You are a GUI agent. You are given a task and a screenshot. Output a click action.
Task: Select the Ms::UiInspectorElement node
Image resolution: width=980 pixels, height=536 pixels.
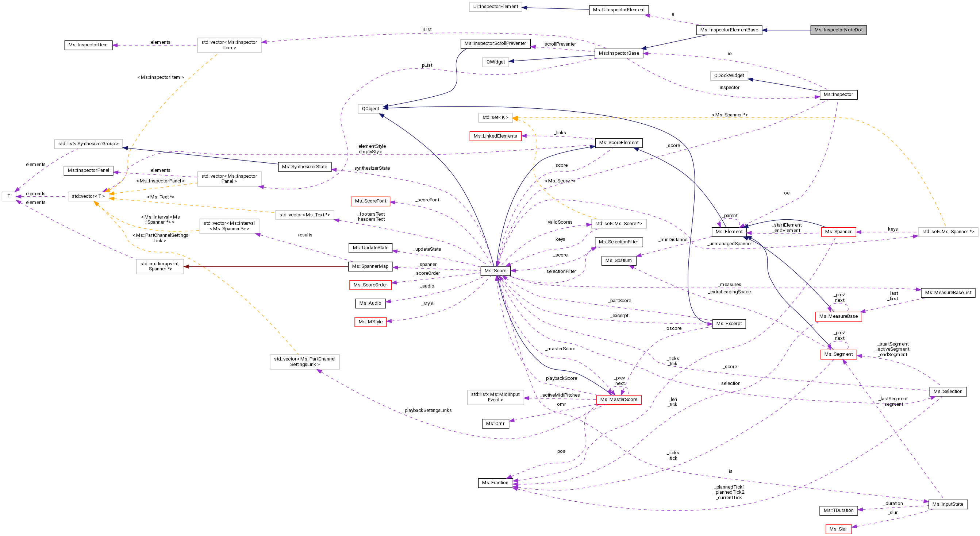[x=619, y=10]
